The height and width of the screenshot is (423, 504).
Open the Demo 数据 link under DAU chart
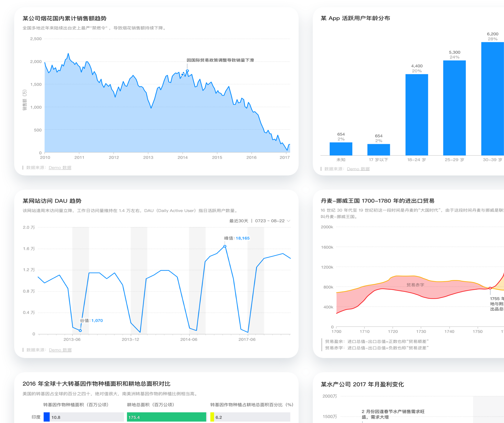coord(60,350)
